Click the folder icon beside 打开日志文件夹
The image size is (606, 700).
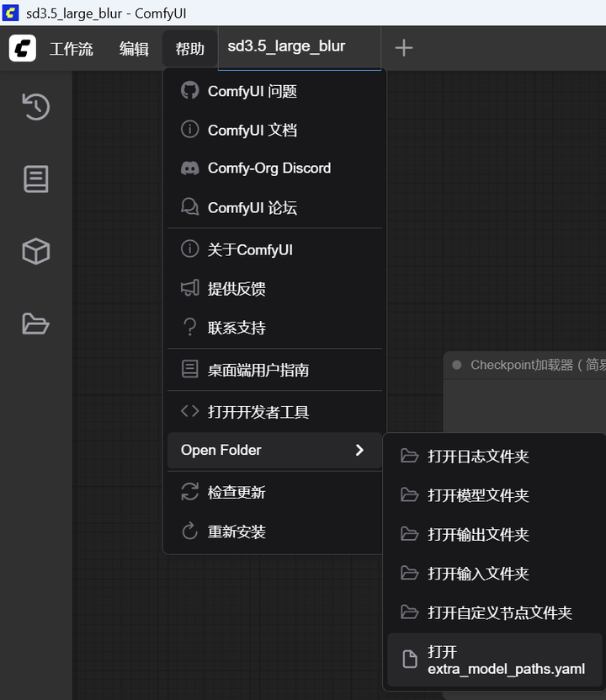pyautogui.click(x=409, y=456)
